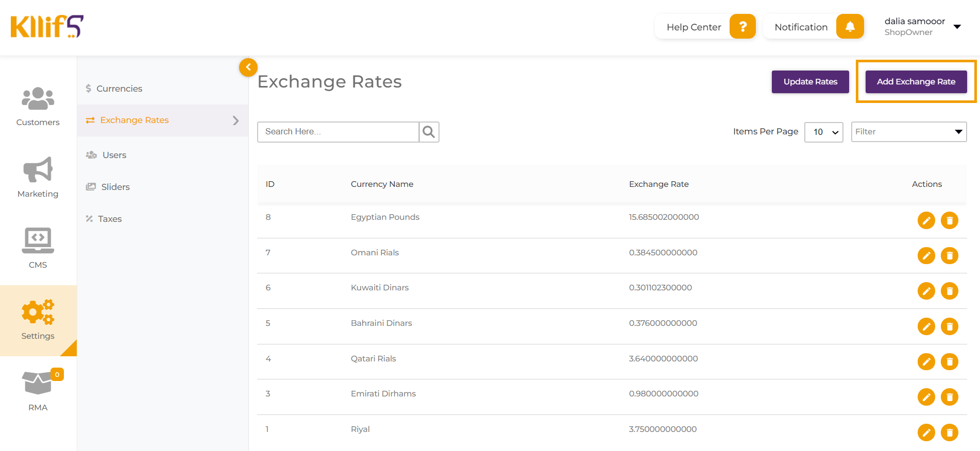Click Add Exchange Rate button

(x=916, y=82)
